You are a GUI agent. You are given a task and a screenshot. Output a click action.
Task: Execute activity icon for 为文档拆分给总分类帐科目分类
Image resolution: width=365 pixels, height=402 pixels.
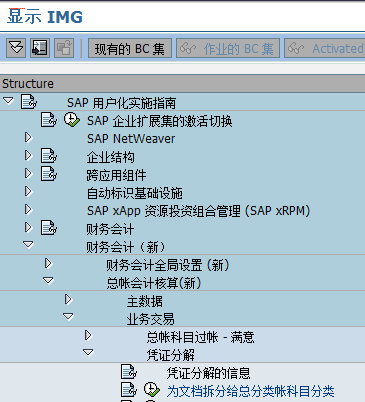[x=152, y=390]
